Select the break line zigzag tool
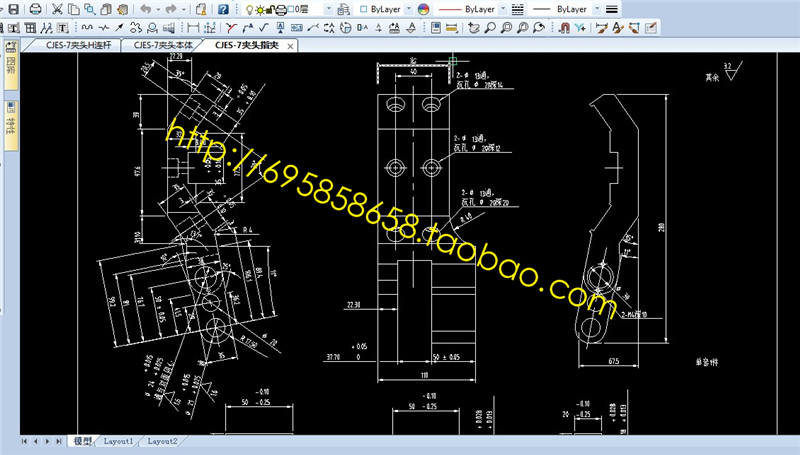This screenshot has width=800, height=455. (104, 28)
